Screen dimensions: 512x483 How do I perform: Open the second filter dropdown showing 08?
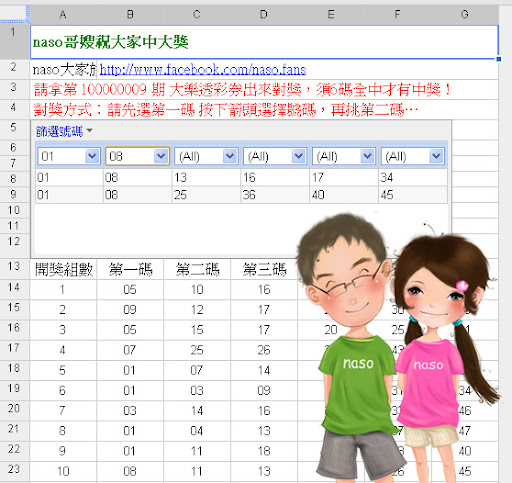pyautogui.click(x=137, y=156)
